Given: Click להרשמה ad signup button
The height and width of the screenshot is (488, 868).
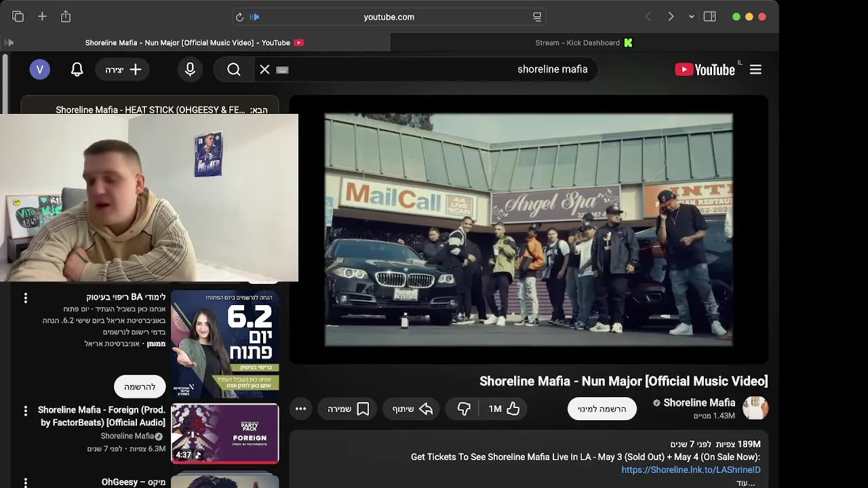Looking at the screenshot, I should [x=140, y=386].
